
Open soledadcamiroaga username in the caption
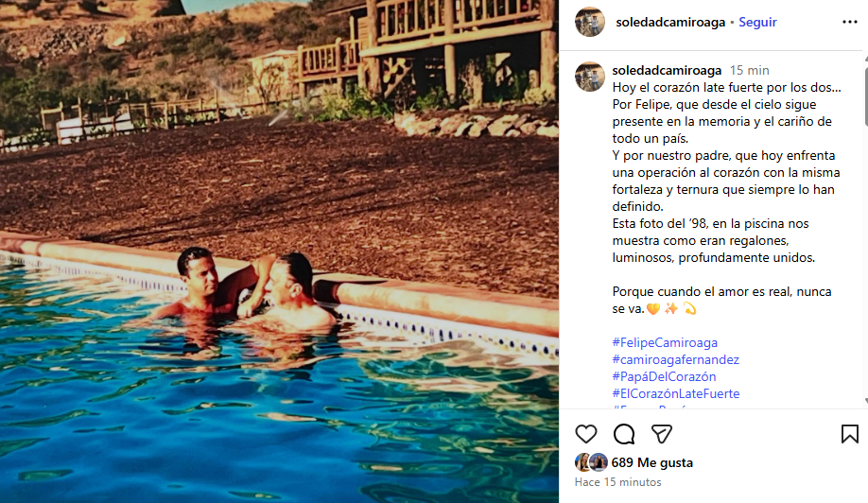[667, 70]
